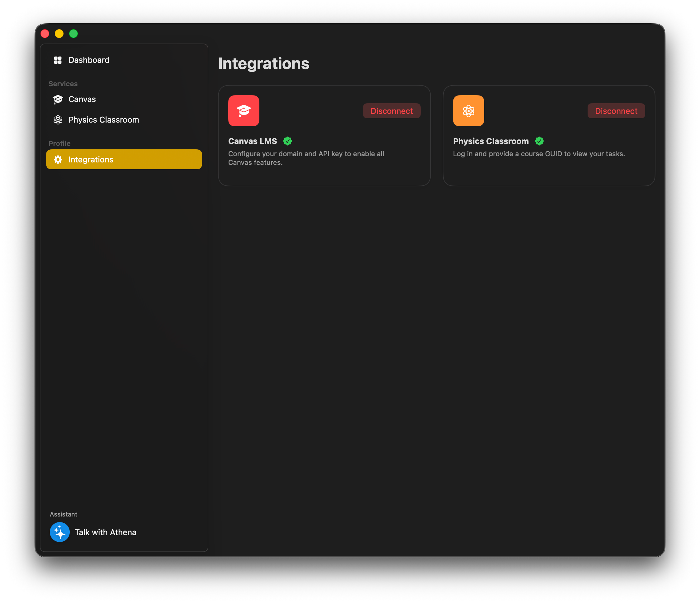Click the Physics Classroom green verified badge
Viewport: 700px width, 603px height.
click(539, 141)
